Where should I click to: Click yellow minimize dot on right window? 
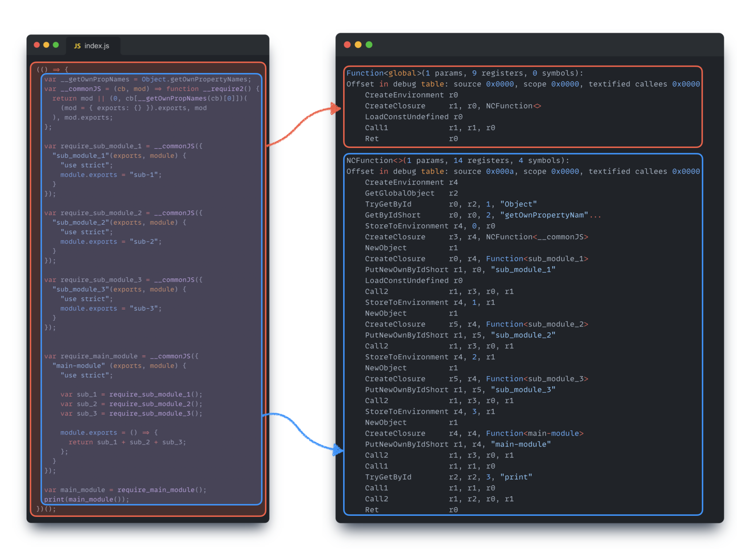[x=358, y=45]
